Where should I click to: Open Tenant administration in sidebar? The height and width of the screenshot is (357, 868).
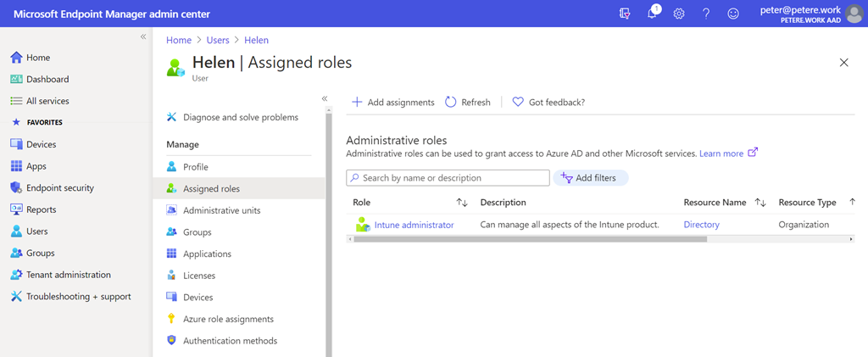[x=68, y=275]
